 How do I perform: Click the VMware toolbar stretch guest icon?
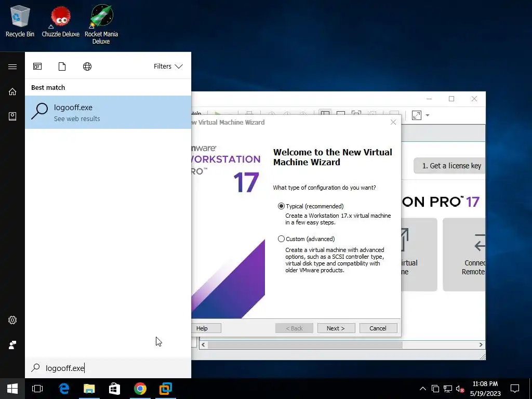417,115
